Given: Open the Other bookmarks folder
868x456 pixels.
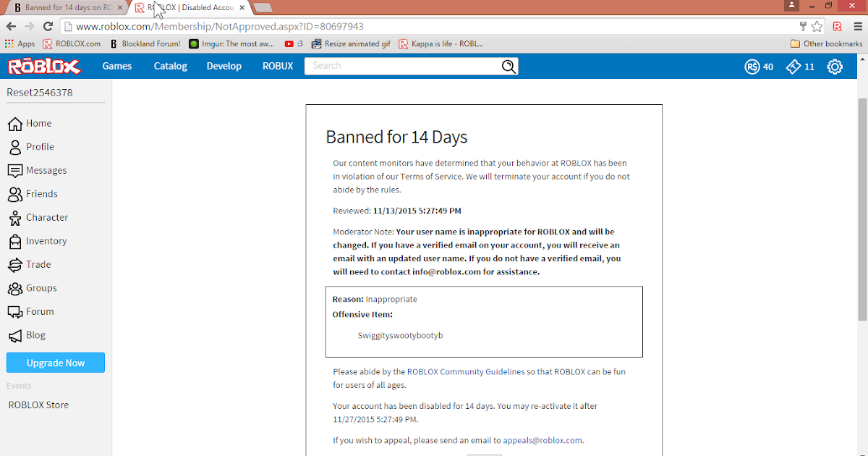Looking at the screenshot, I should (826, 43).
